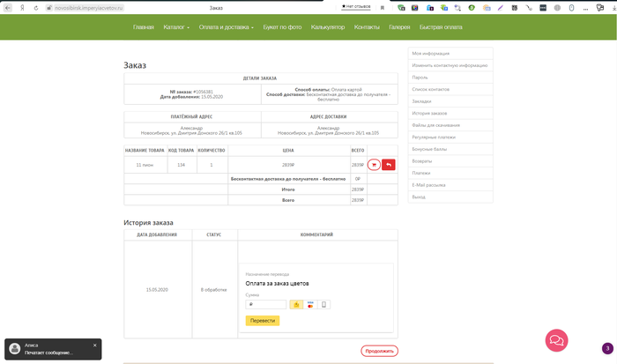Open the Калькулятор menu item
617x364 pixels.
(328, 27)
